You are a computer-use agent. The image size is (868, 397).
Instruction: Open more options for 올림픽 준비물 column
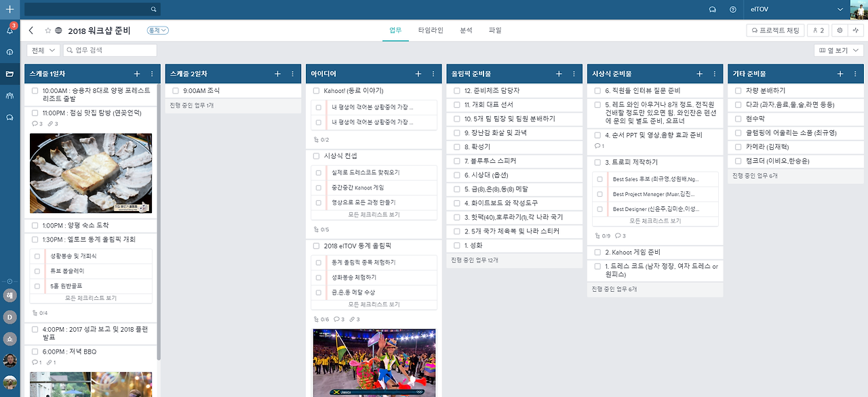click(x=574, y=74)
